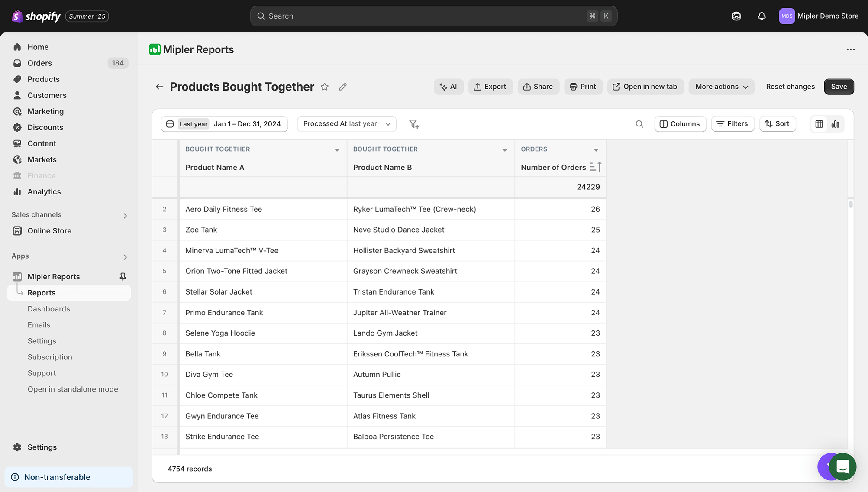Click three-dot menu beside Mipler Reports

pyautogui.click(x=850, y=49)
